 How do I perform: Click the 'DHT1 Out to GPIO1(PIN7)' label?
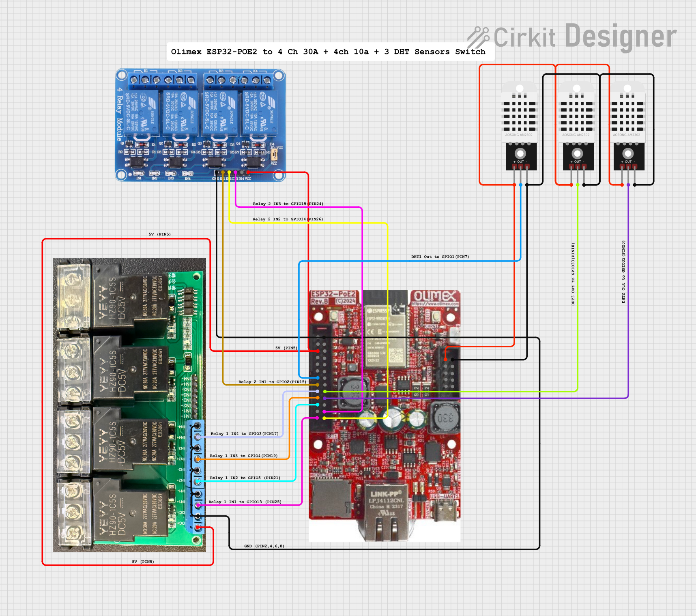point(440,256)
